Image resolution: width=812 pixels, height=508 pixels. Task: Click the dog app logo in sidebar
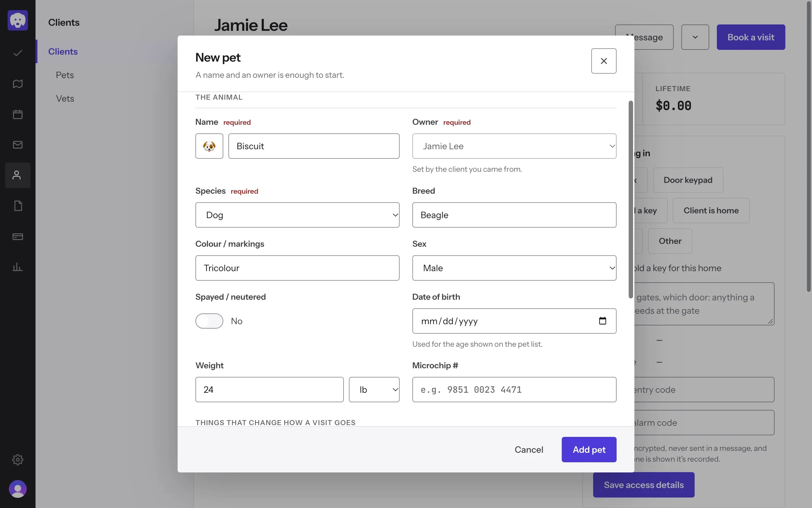pos(17,20)
